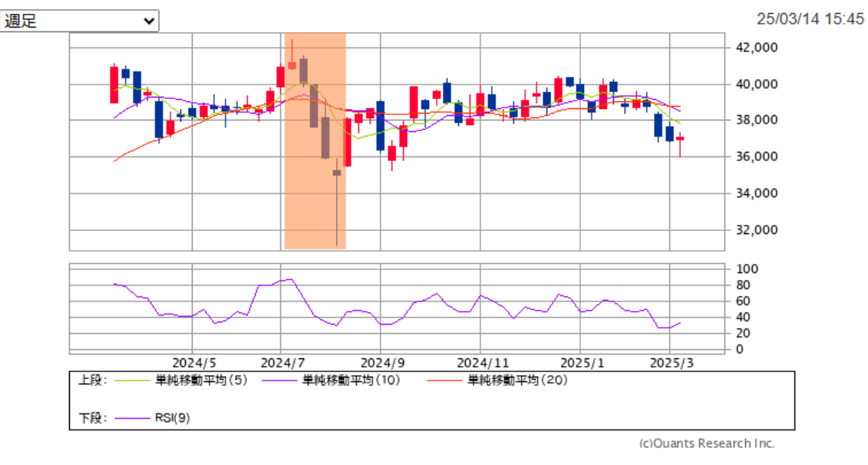Click the 36,000 price axis label
The width and height of the screenshot is (868, 465).
pyautogui.click(x=757, y=157)
